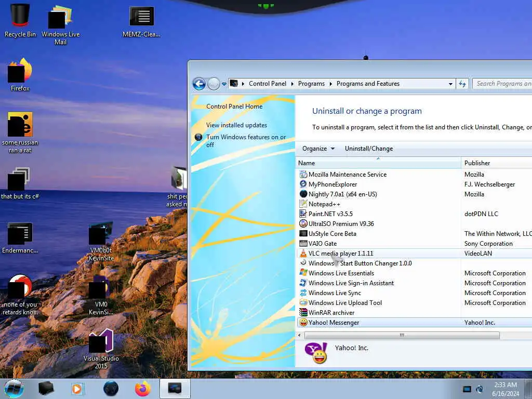Open recent pages dropdown beside Forward button
Image resolution: width=532 pixels, height=399 pixels.
coord(224,84)
